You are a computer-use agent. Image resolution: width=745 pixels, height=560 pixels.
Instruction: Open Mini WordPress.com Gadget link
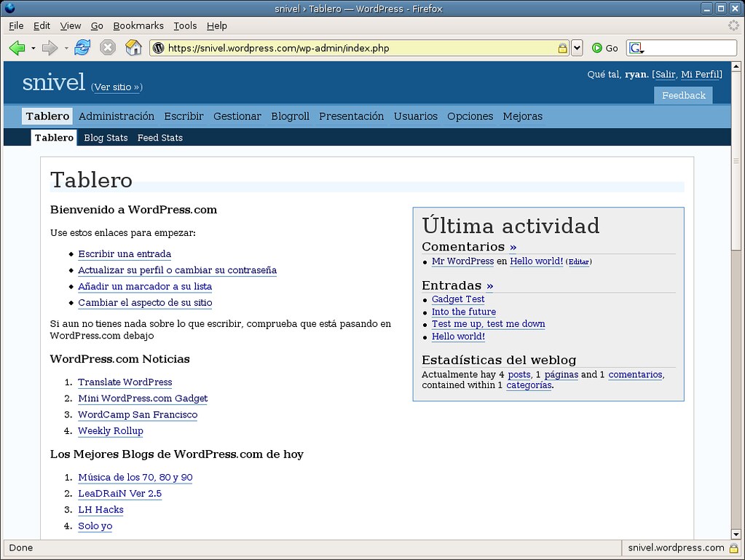click(x=143, y=398)
